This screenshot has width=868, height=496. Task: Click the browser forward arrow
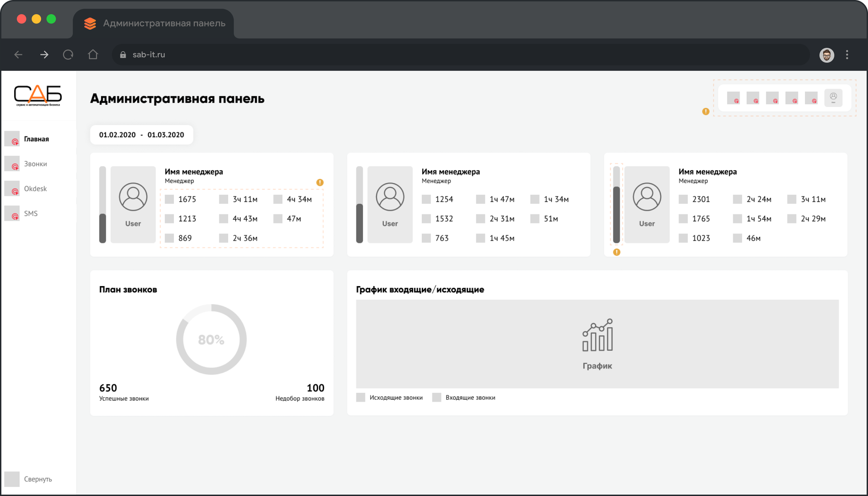coord(44,55)
